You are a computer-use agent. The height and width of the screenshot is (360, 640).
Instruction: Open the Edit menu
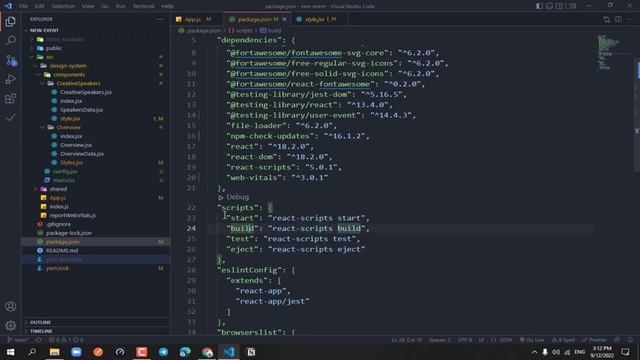pos(40,6)
